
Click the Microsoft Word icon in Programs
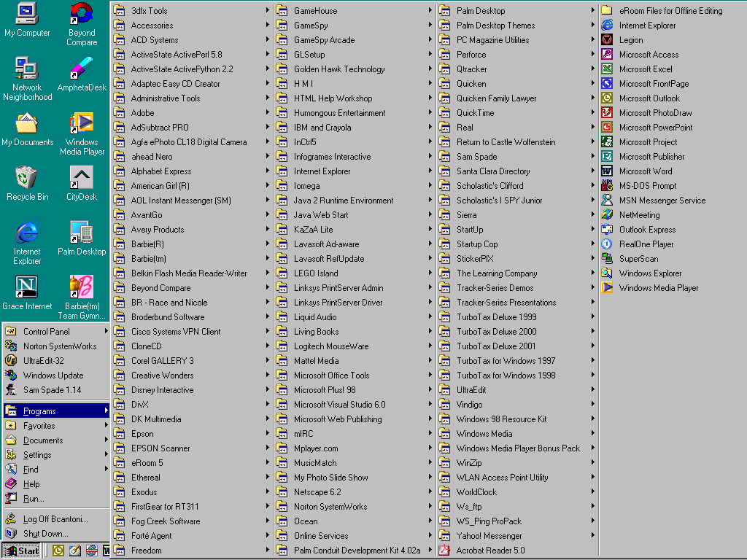[x=607, y=171]
